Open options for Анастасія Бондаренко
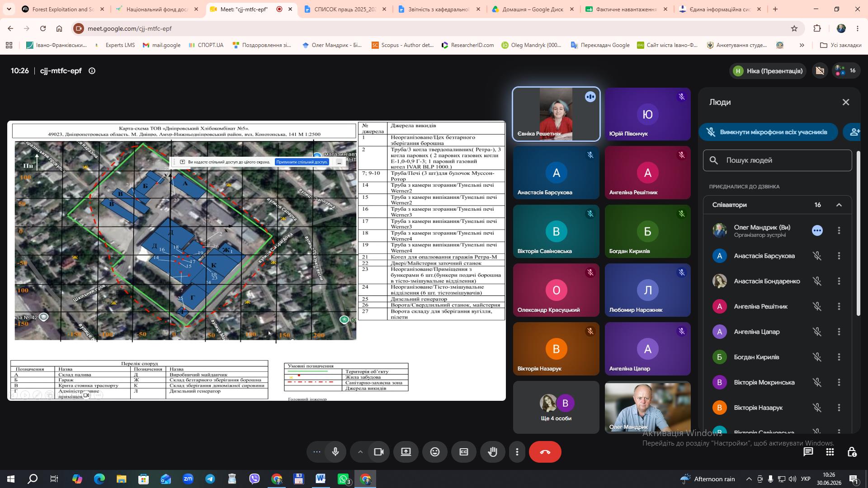Image resolution: width=868 pixels, height=488 pixels. coord(839,281)
